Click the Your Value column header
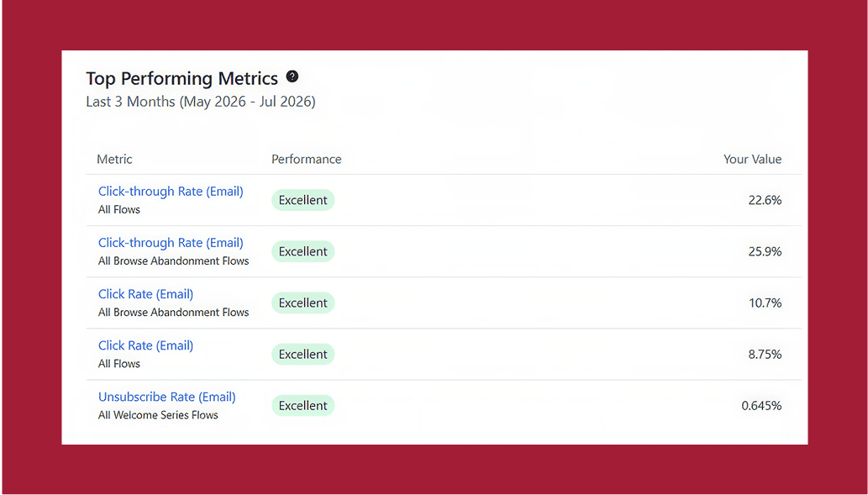868x495 pixels. pyautogui.click(x=752, y=160)
